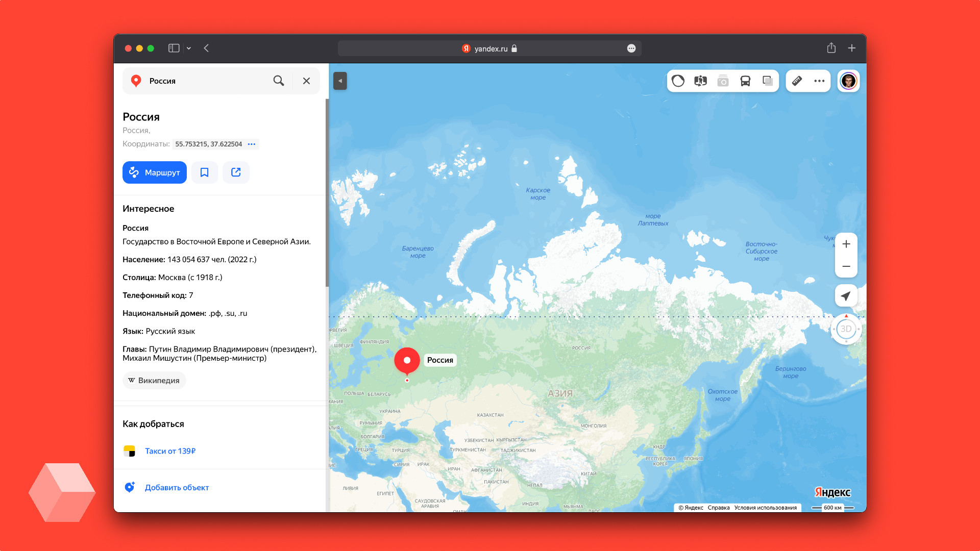Go back with Safari back arrow
980x551 pixels.
click(x=206, y=48)
